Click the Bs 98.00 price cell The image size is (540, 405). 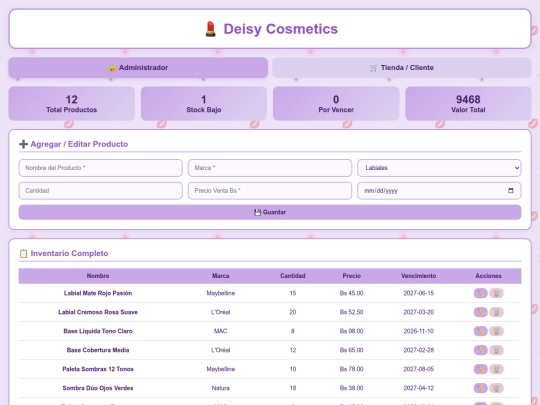click(352, 331)
